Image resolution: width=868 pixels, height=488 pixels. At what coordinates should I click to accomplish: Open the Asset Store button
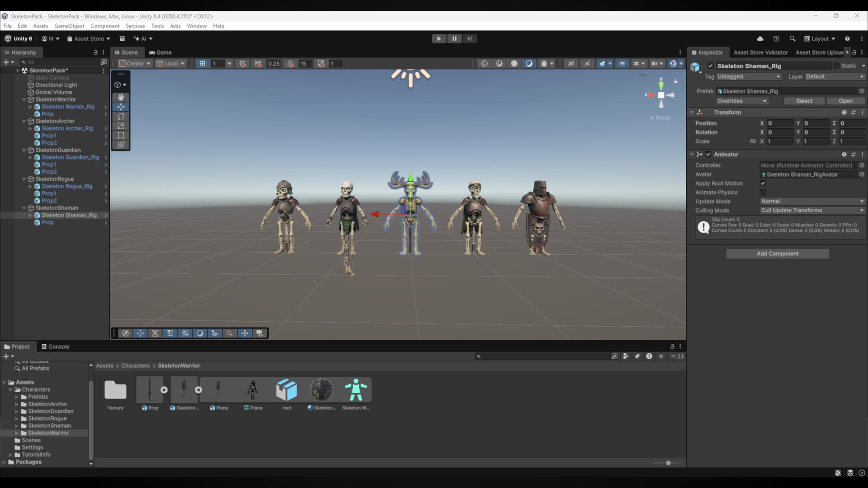click(89, 39)
